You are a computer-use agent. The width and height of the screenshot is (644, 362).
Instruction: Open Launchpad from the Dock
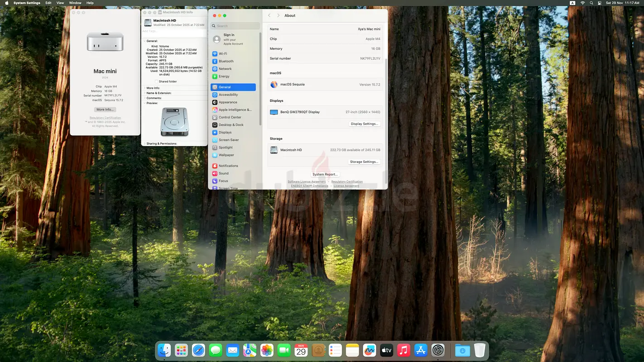(181, 350)
